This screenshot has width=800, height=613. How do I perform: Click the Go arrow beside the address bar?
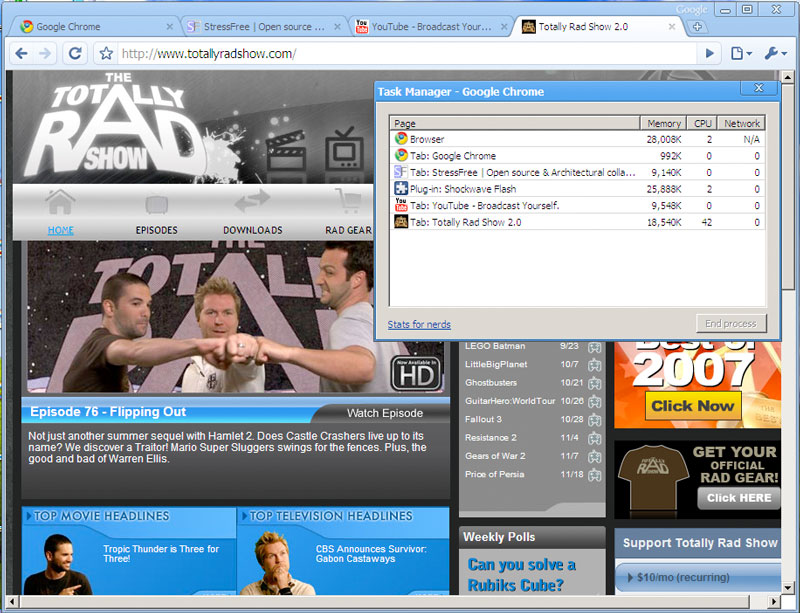(709, 53)
